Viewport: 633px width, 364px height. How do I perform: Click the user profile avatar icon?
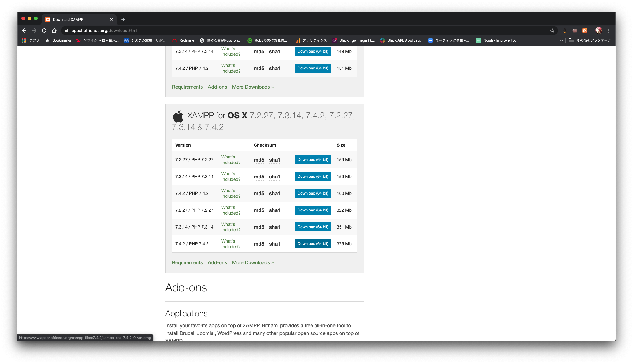pyautogui.click(x=598, y=31)
